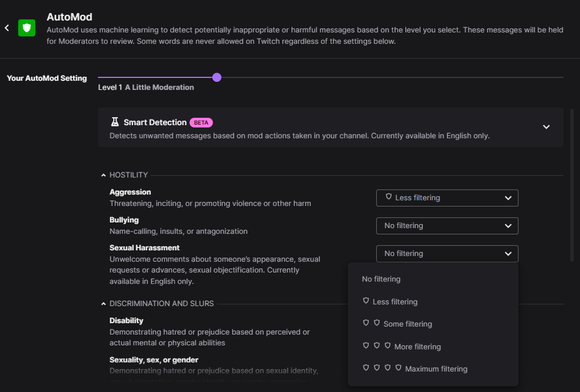Click the three shields beside More filtering

tap(377, 345)
